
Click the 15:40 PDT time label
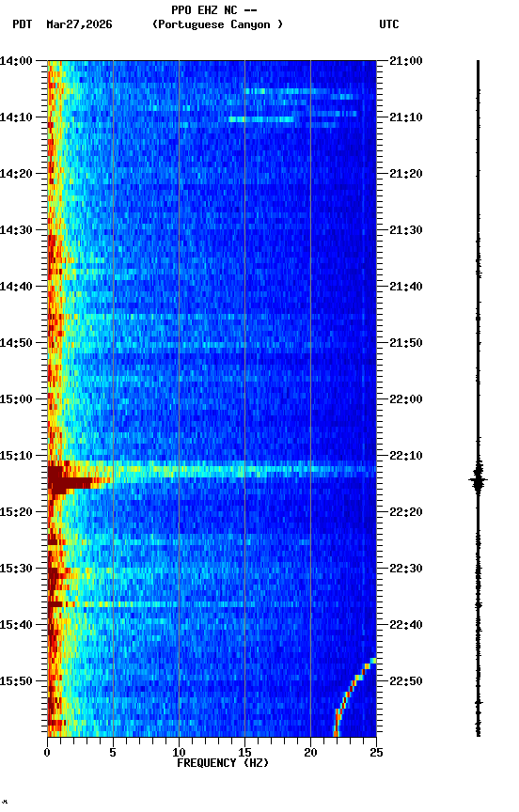click(16, 626)
